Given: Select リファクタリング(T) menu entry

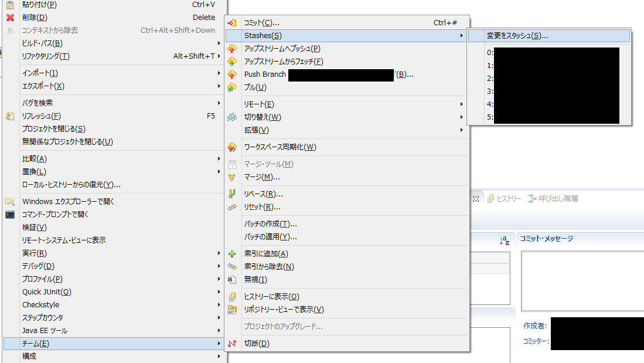Looking at the screenshot, I should pyautogui.click(x=114, y=56).
